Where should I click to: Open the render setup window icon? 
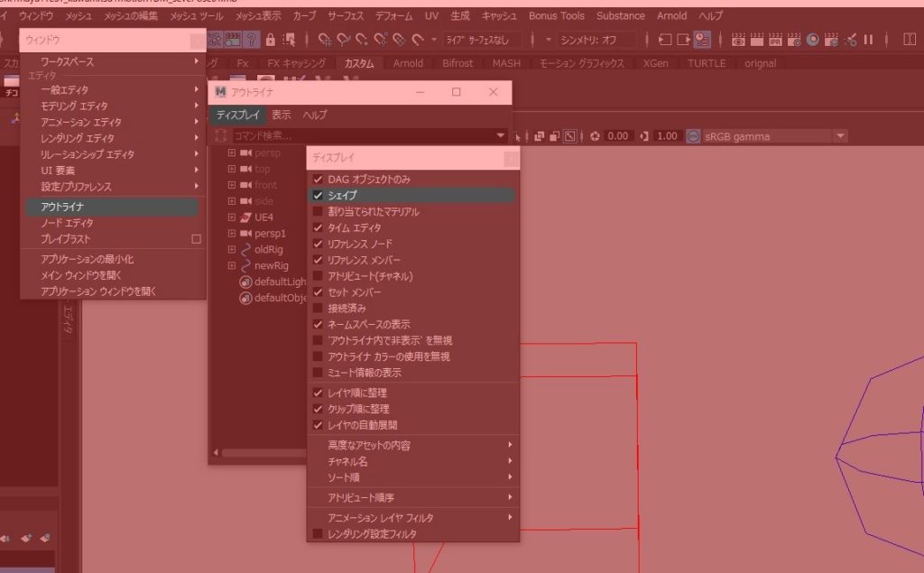click(x=831, y=40)
